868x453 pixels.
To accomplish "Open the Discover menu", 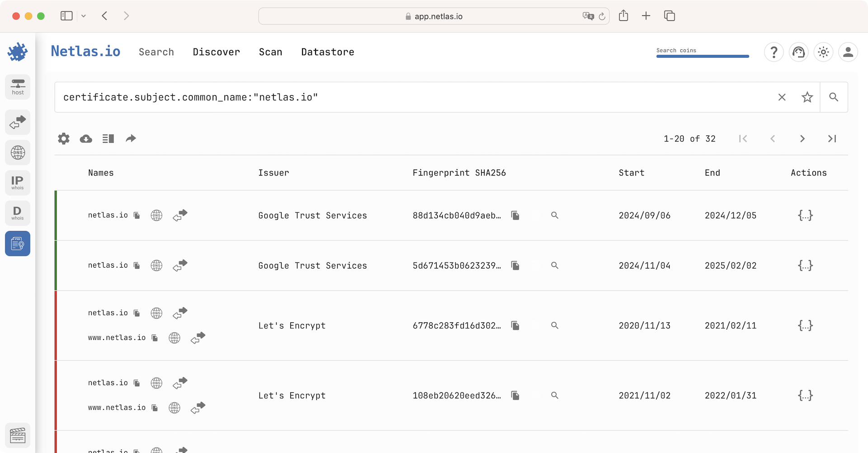I will [216, 52].
